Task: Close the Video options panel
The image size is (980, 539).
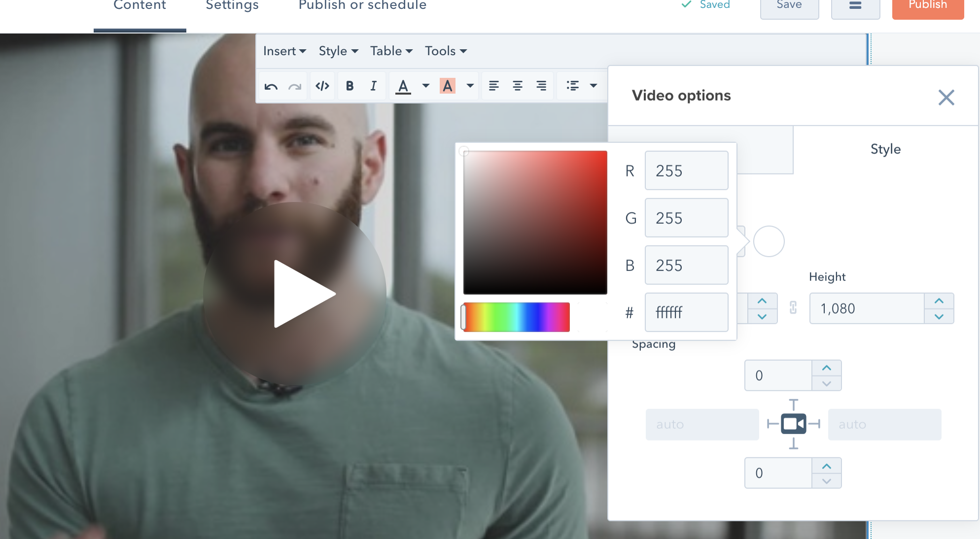Action: 946,98
